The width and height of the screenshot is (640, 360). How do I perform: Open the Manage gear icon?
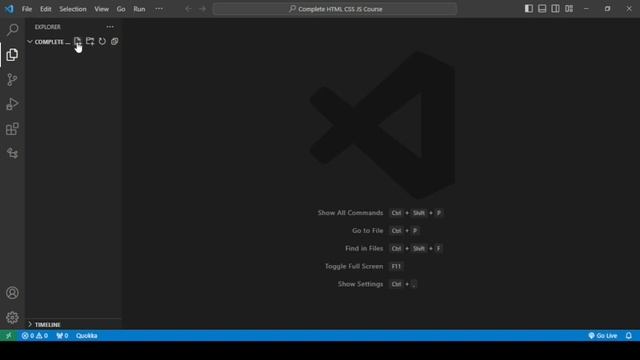click(x=12, y=317)
